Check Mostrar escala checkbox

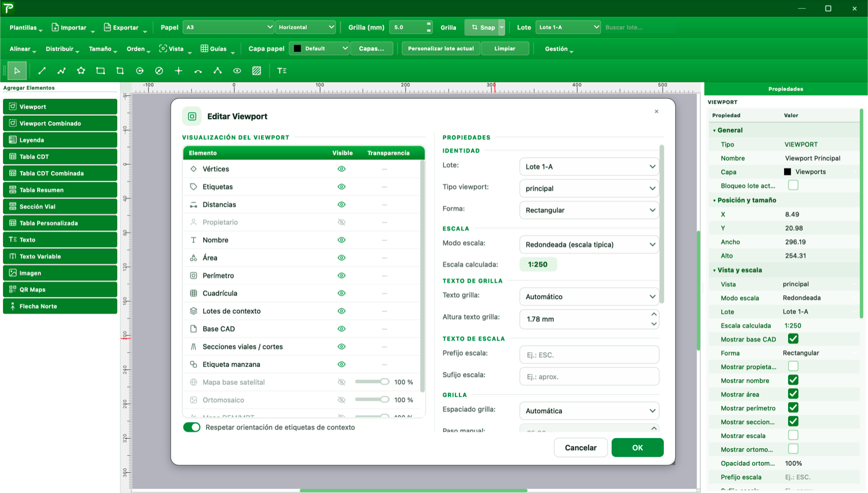[793, 435]
